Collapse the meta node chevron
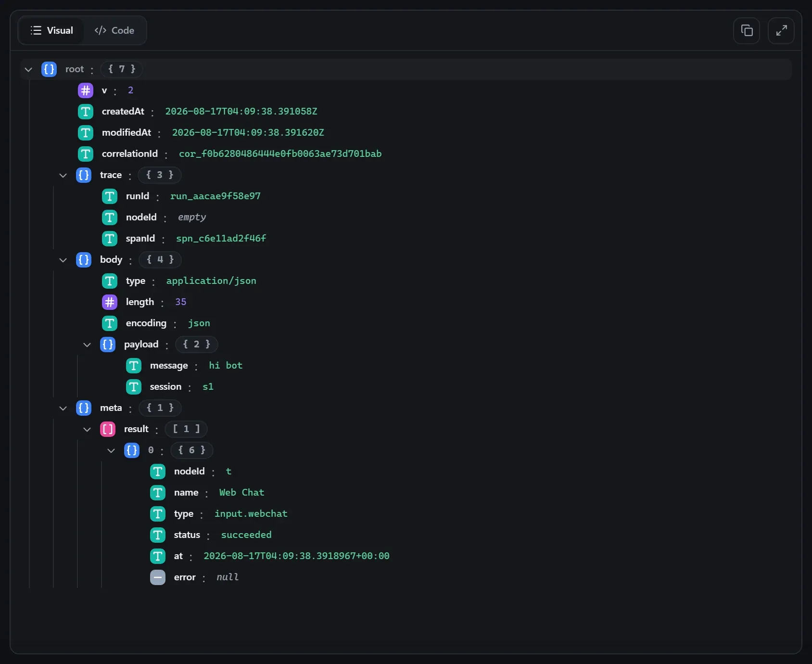The width and height of the screenshot is (812, 664). point(63,408)
